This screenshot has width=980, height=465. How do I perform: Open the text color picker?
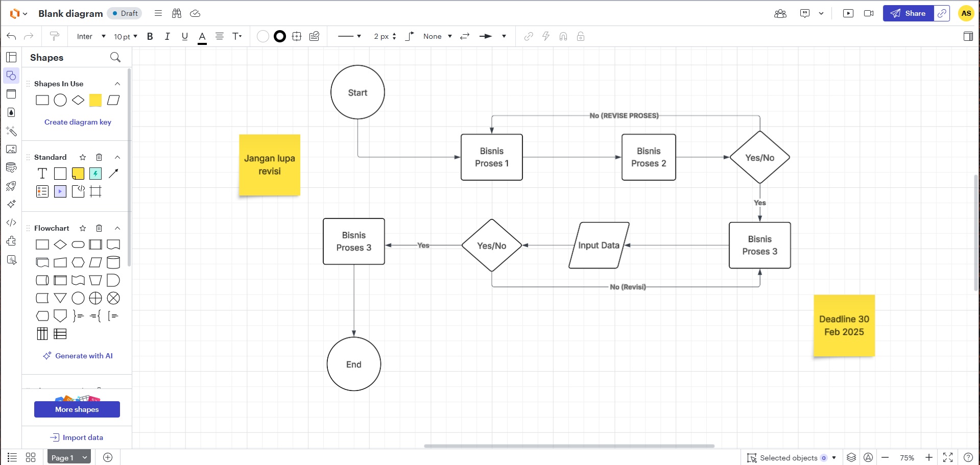202,37
